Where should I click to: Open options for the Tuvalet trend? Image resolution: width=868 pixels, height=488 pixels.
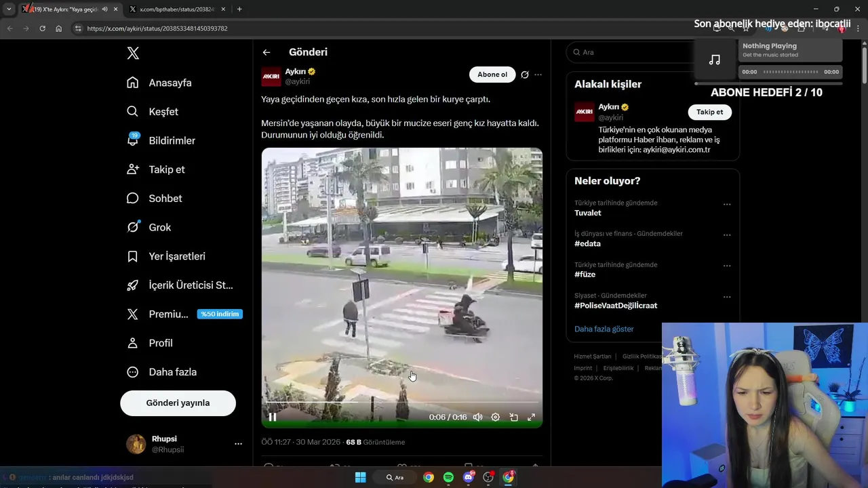tap(727, 204)
